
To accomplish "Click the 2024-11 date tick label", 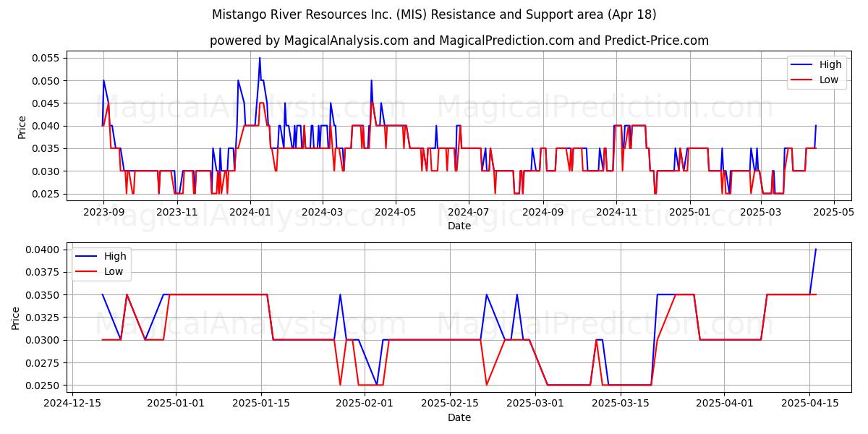I will pyautogui.click(x=616, y=212).
